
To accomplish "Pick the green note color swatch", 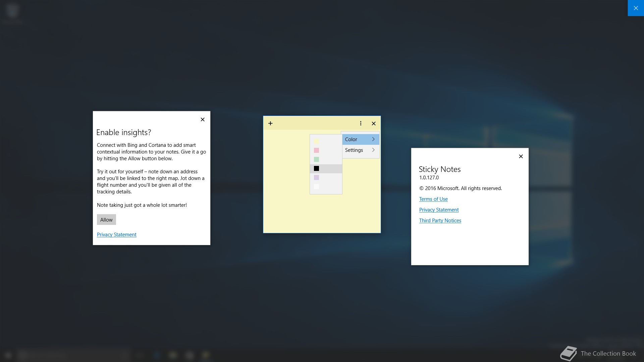I will coord(316,159).
